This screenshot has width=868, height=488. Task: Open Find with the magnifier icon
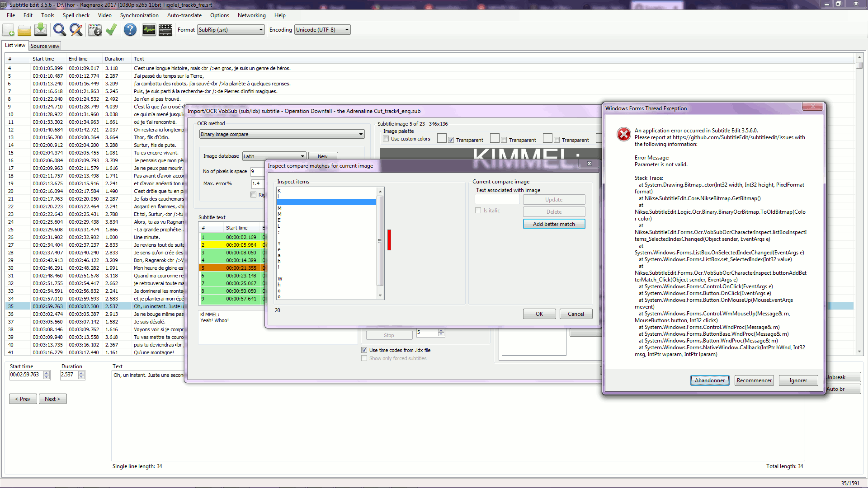[x=59, y=30]
